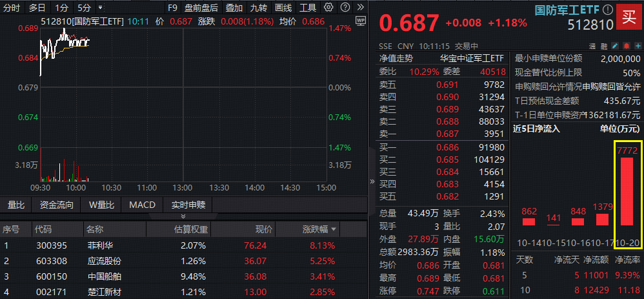Select the 资金流向 tab
Viewport: 644px width, 299px height.
(57, 205)
